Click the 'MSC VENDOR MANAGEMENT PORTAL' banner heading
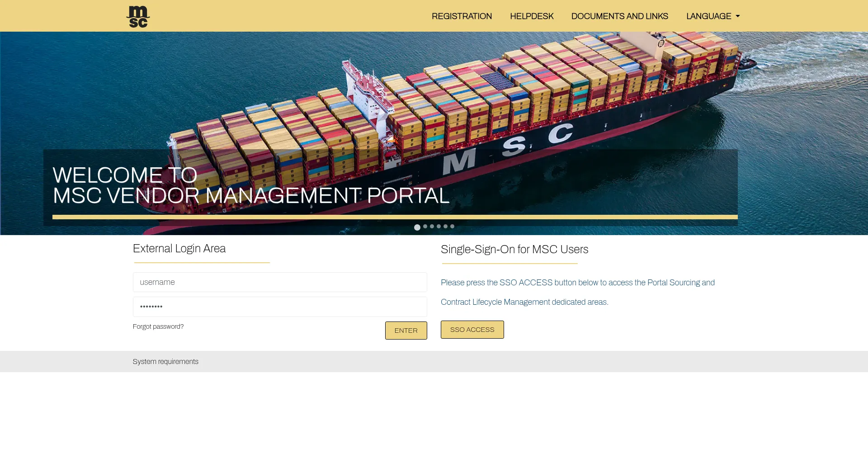 click(251, 196)
